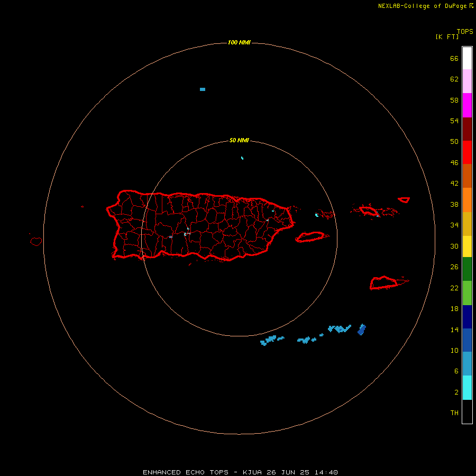Click the 6 legend value
This screenshot has width=476, height=476.
(456, 371)
